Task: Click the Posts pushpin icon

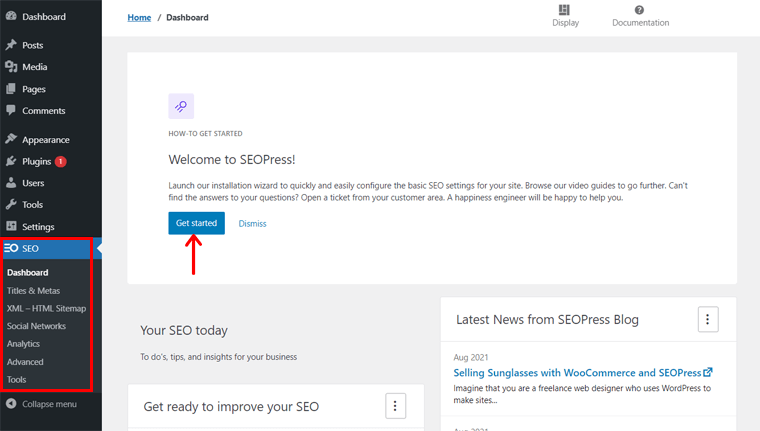Action: pos(11,45)
